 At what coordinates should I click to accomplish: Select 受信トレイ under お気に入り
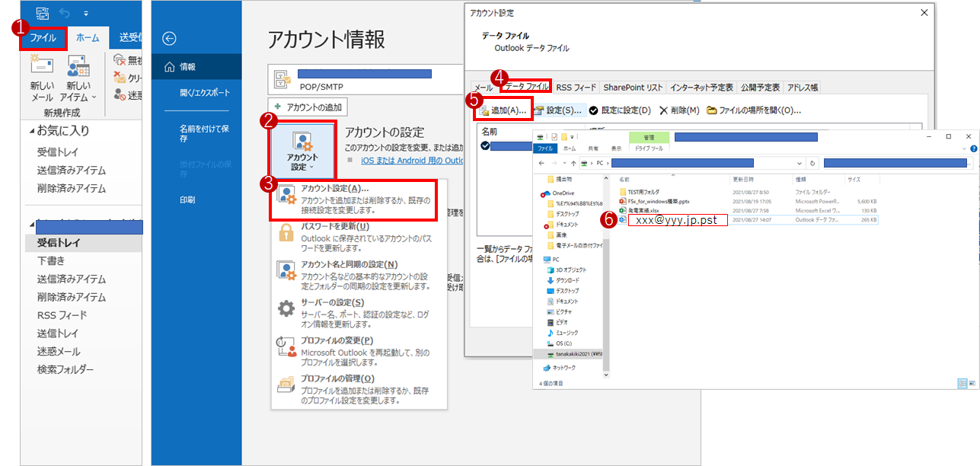[x=58, y=152]
